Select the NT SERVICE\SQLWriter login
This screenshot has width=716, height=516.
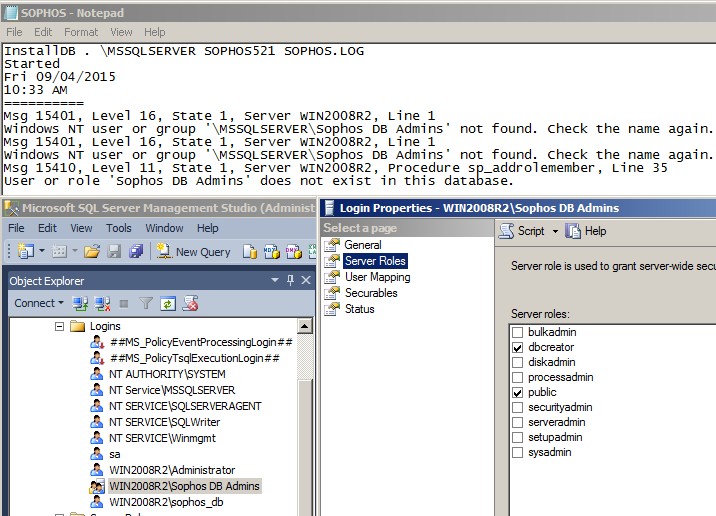pos(164,422)
